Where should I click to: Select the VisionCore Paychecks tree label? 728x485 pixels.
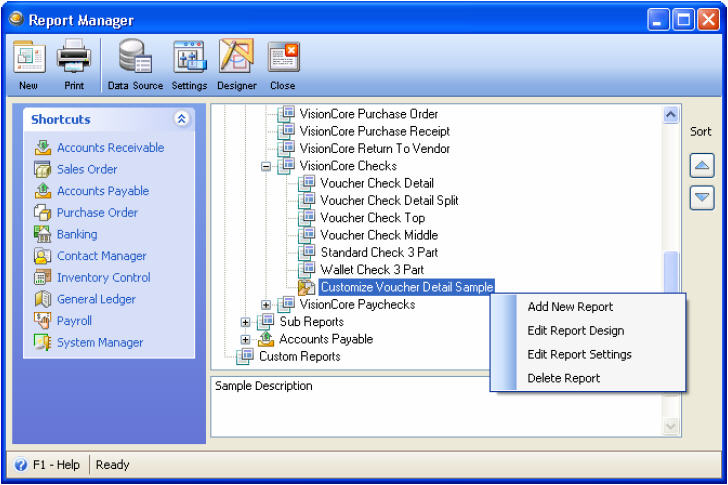(x=357, y=304)
